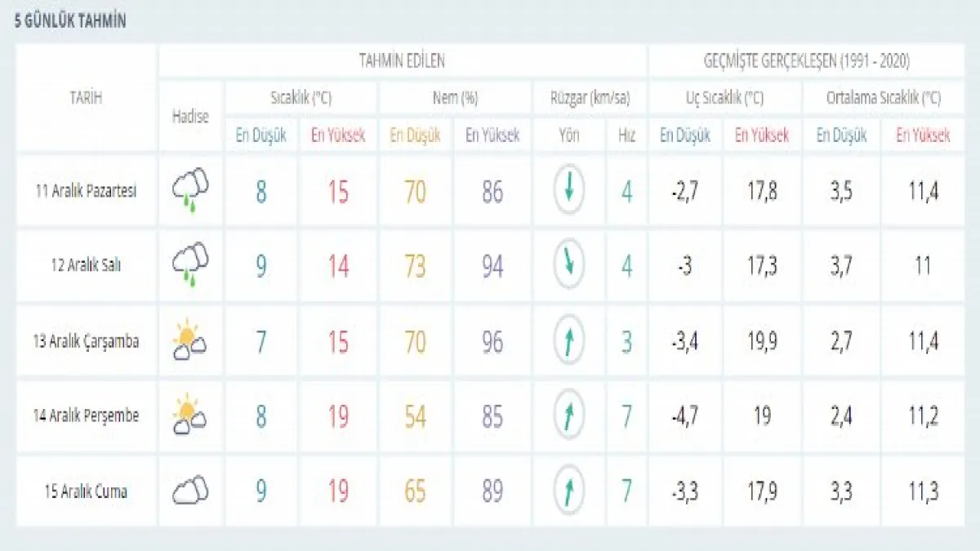Viewport: 980px width, 551px height.
Task: Click the wind direction arrow for 13 Aralık
Action: [x=568, y=340]
